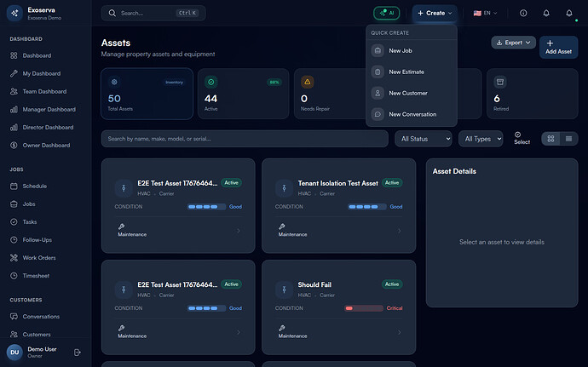Open the All Types filter dropdown

coord(481,139)
